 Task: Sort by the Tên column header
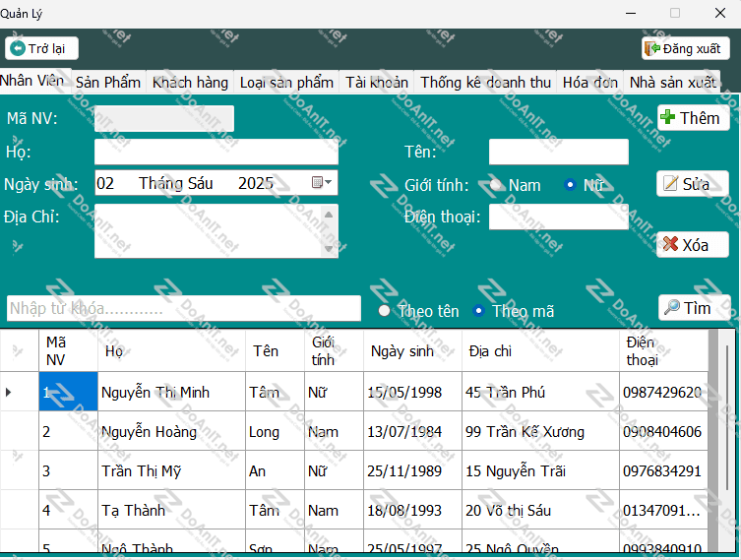tap(275, 350)
